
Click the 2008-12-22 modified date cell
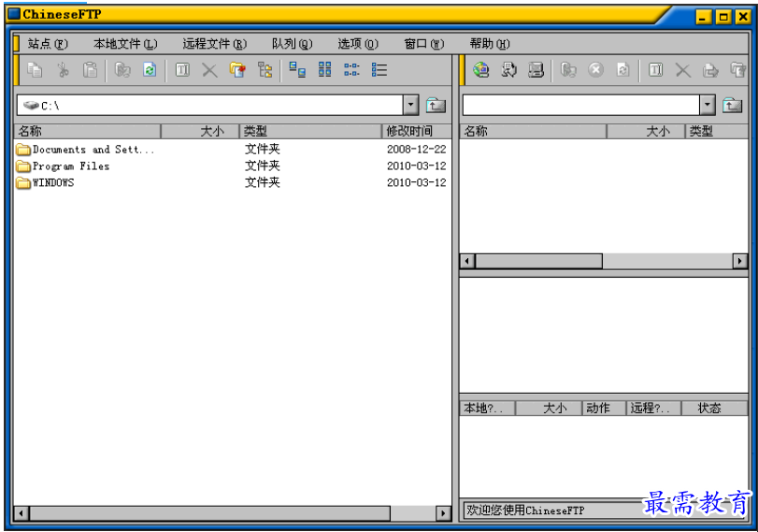(416, 150)
